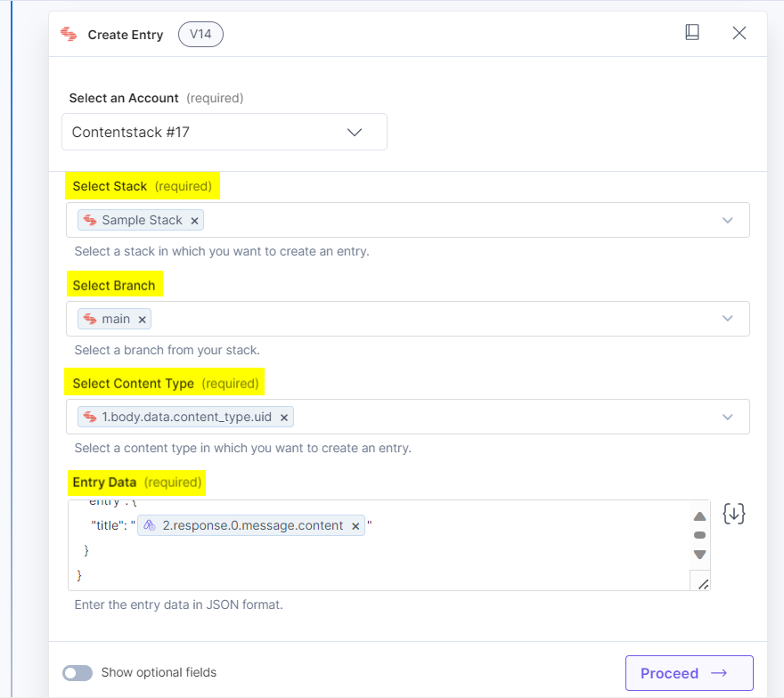Screen dimensions: 784x698
Task: Click the Contentstack logo beside Create Entry
Action: [69, 34]
